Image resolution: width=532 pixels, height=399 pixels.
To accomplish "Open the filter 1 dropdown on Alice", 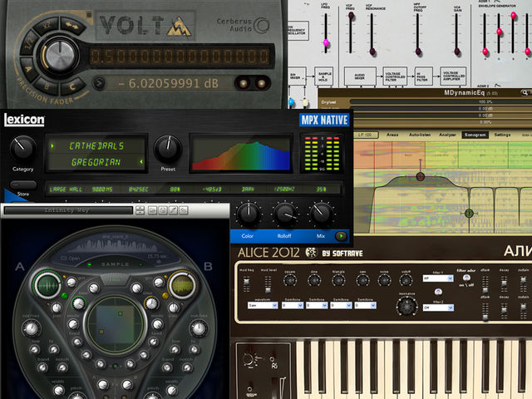I will [438, 278].
